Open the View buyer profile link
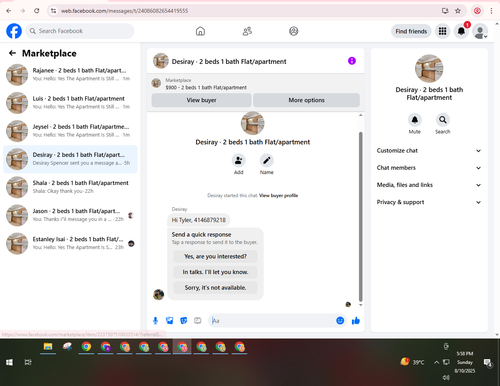 pos(278,196)
